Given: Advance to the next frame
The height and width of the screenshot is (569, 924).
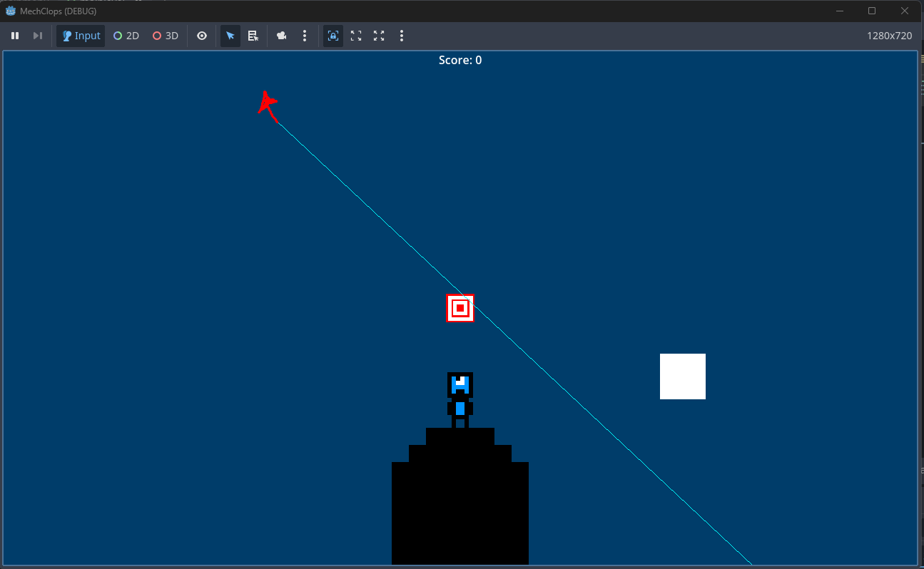Looking at the screenshot, I should [x=38, y=36].
